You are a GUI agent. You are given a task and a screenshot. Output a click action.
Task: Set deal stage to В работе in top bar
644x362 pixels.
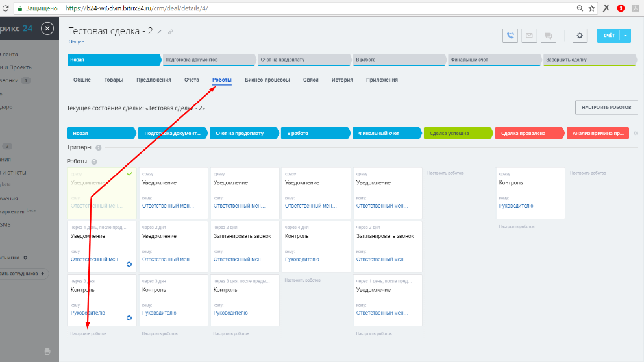(400, 60)
